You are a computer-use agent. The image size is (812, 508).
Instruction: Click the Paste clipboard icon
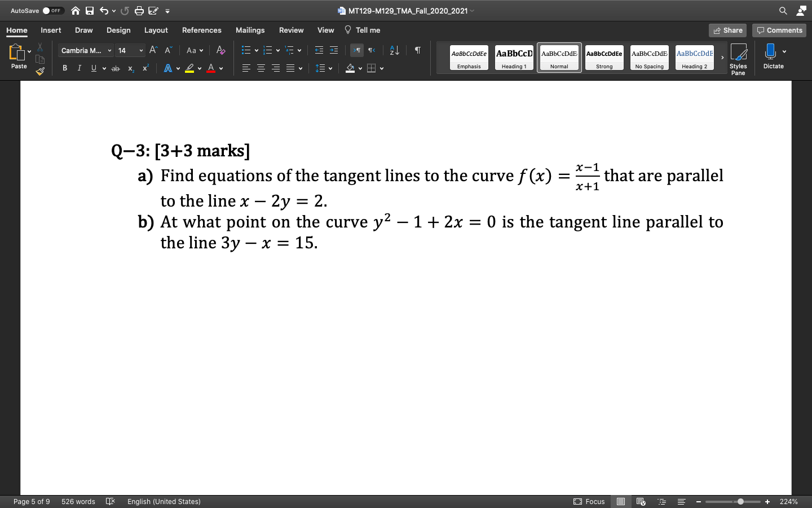[16, 52]
